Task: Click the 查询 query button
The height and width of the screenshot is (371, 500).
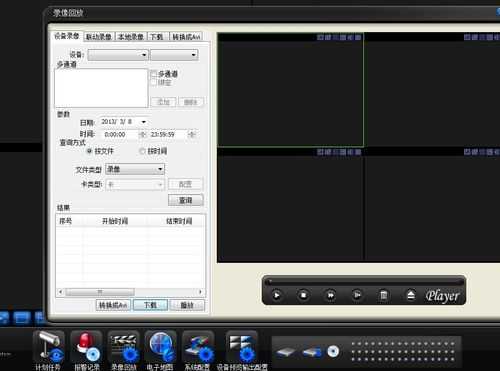Action: coord(186,200)
